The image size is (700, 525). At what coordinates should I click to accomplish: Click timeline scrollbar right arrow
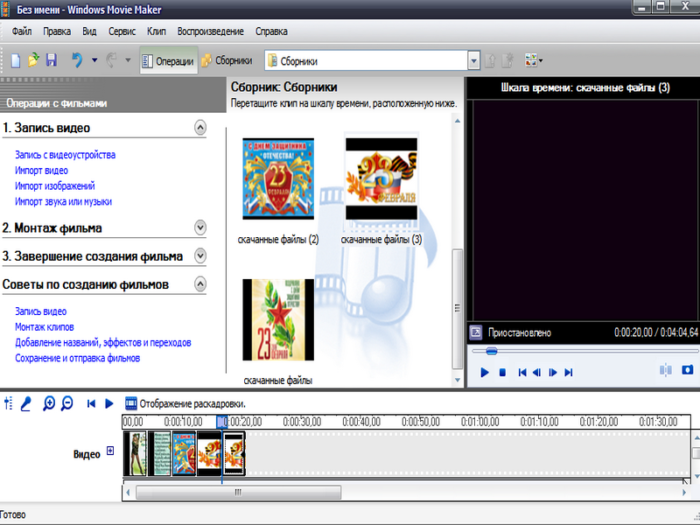[684, 492]
